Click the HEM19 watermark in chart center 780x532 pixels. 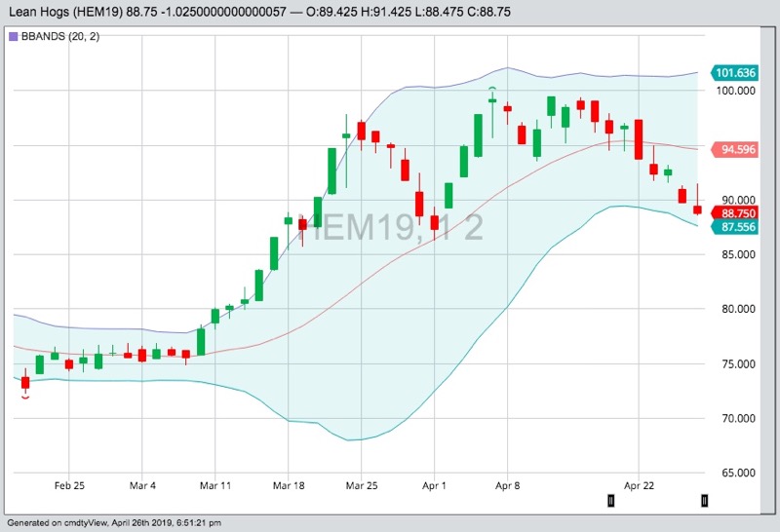click(x=398, y=227)
